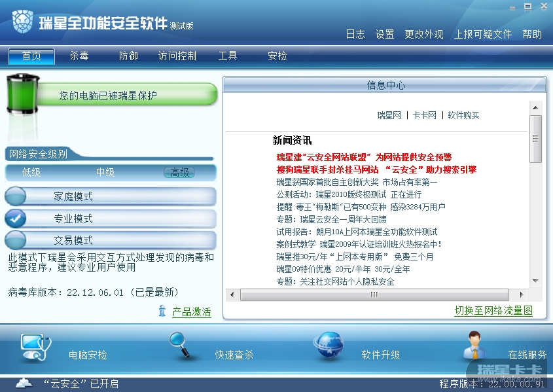553x392 pixels.
Task: Click 病毒库版本 22.12.06.01 text
Action: pos(94,293)
